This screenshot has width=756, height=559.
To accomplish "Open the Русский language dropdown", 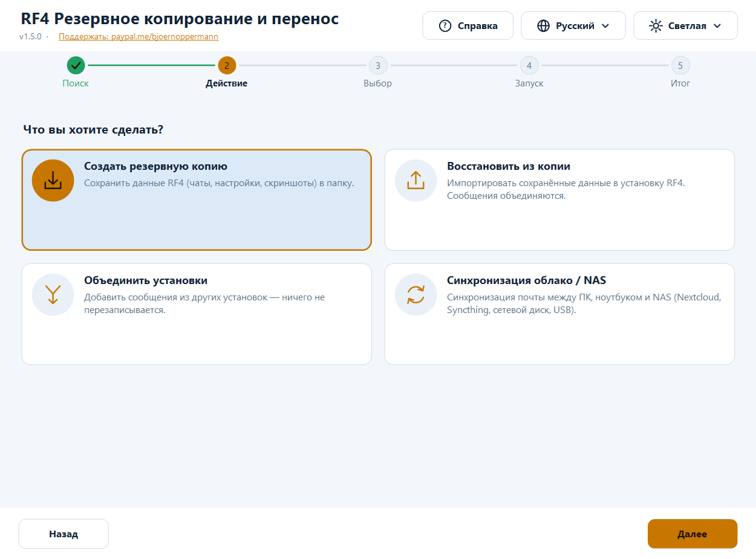I will click(x=573, y=26).
